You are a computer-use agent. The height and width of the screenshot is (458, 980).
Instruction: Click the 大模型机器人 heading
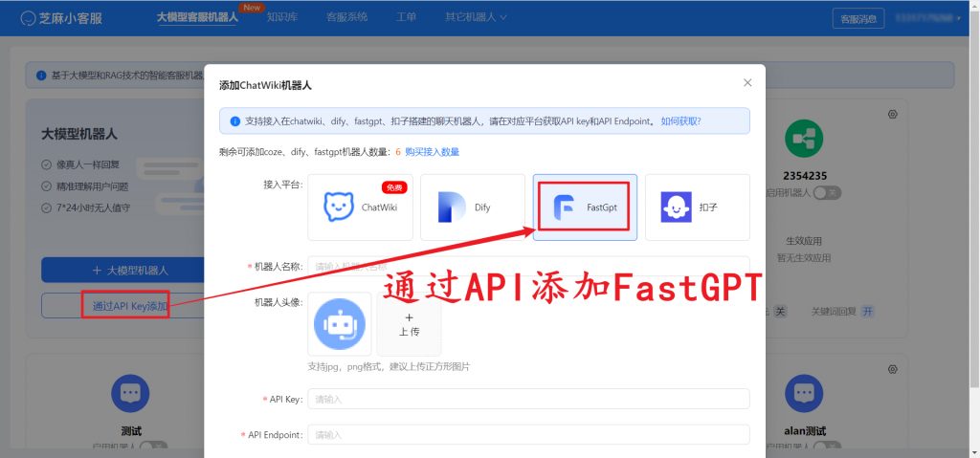pos(79,134)
